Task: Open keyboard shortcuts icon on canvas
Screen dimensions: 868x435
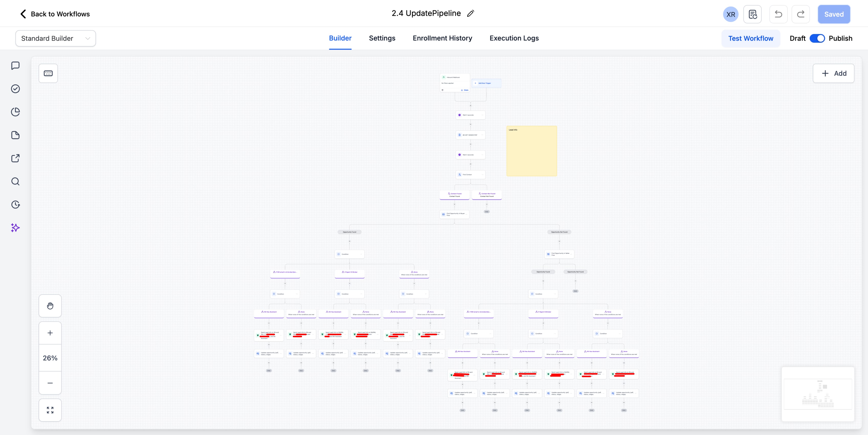Action: point(48,73)
